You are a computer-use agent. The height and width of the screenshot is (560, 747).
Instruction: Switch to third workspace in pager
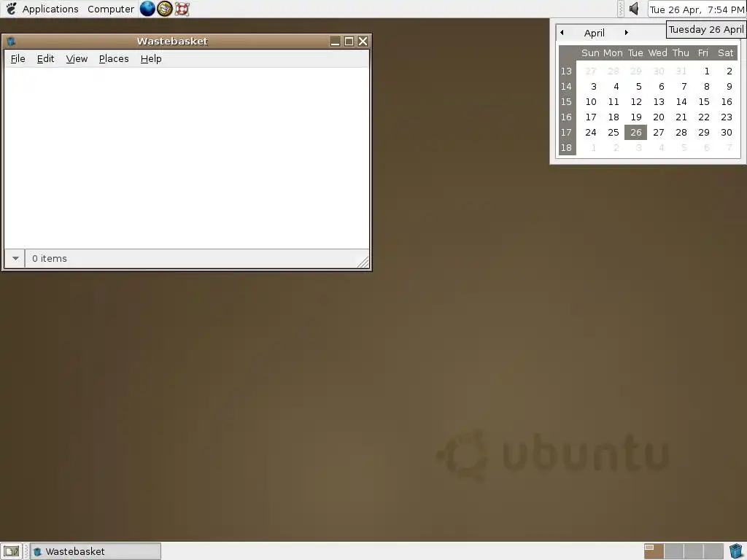[694, 551]
